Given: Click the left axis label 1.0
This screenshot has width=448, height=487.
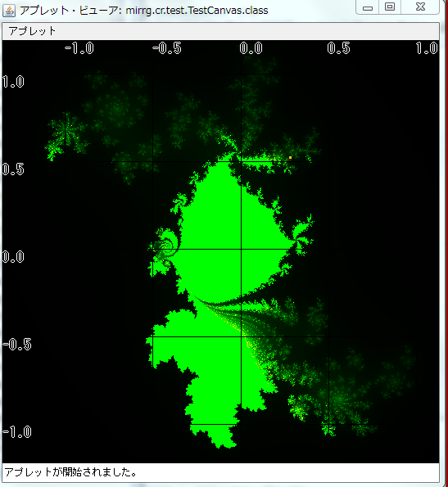Looking at the screenshot, I should pos(13,82).
